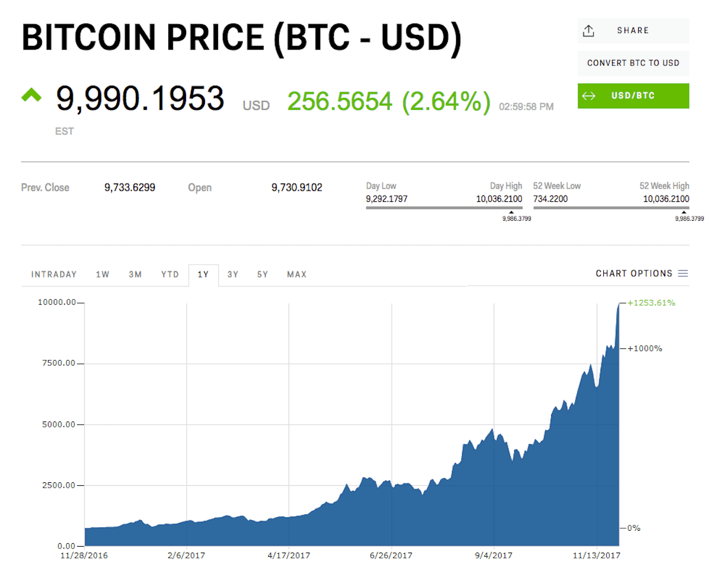This screenshot has height=588, width=709.
Task: Toggle the green USD/BTC button
Action: (x=633, y=96)
